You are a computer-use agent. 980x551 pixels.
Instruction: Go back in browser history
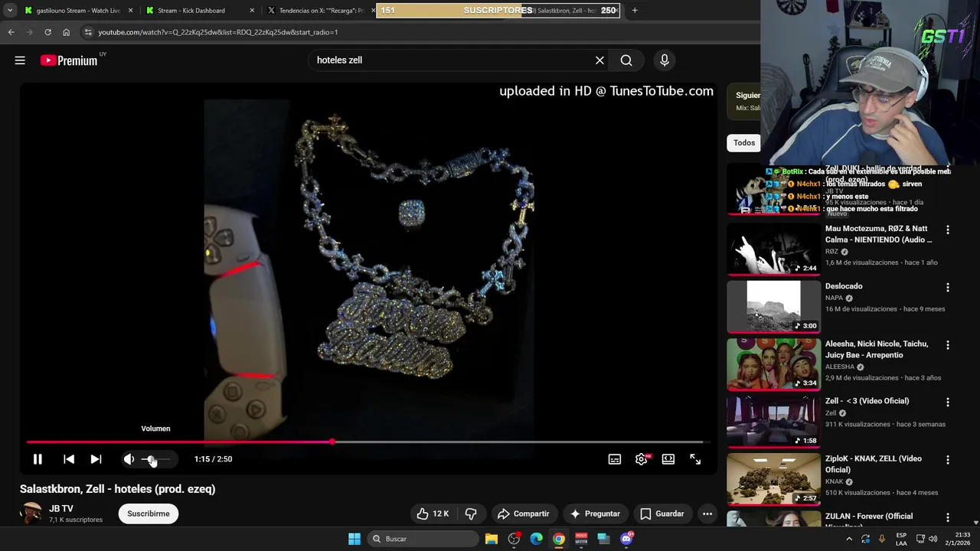tap(11, 32)
